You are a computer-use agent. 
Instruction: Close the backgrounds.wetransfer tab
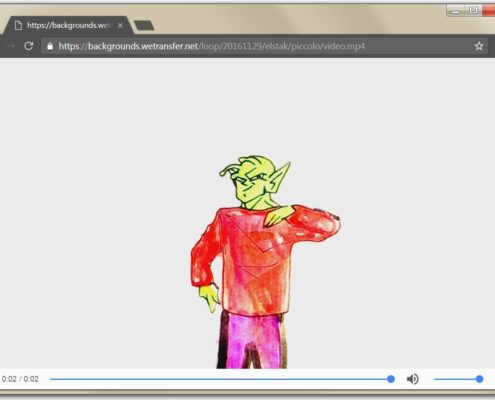tap(121, 25)
